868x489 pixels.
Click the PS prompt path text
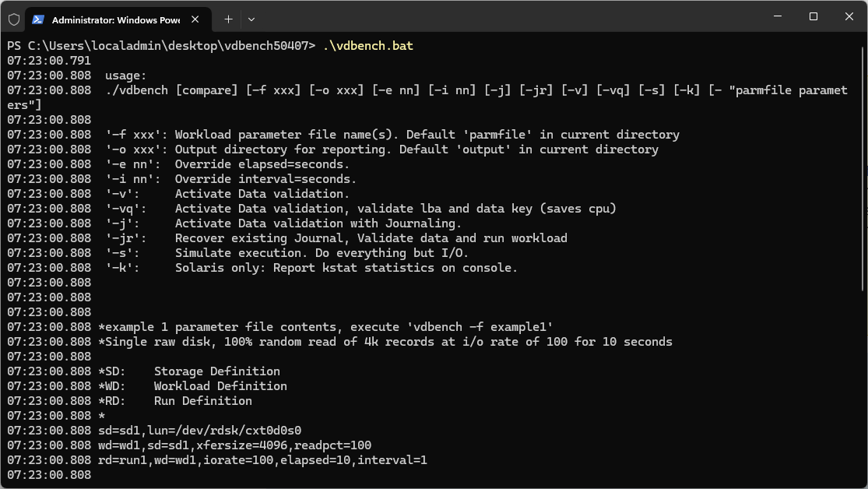click(x=161, y=46)
